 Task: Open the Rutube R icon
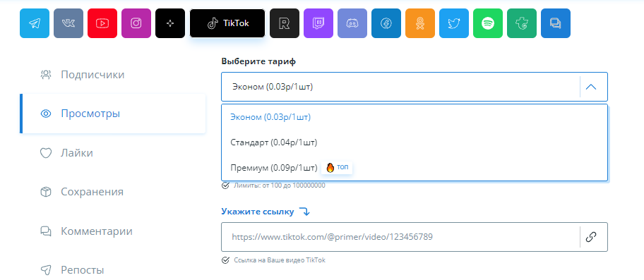click(x=285, y=23)
